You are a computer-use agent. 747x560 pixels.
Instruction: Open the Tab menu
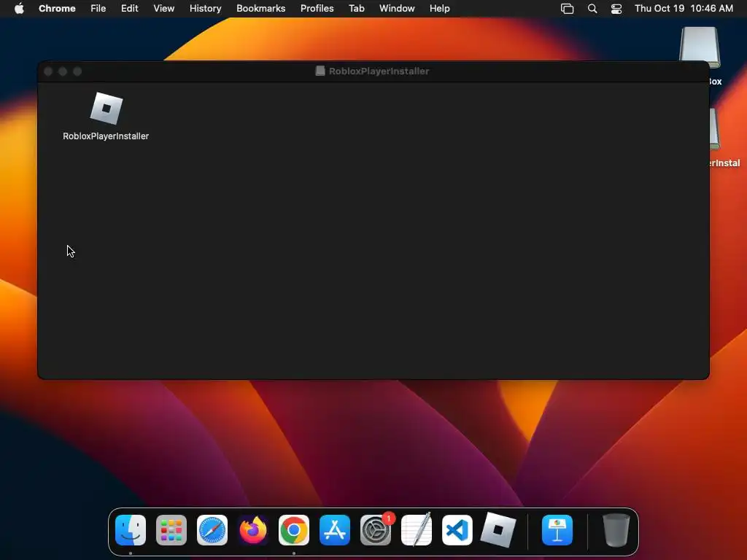[x=357, y=8]
